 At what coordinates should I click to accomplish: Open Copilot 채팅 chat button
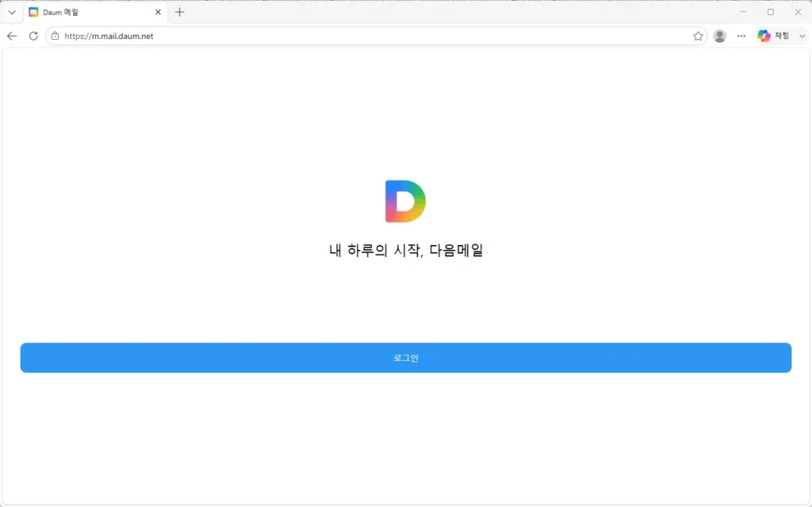774,36
